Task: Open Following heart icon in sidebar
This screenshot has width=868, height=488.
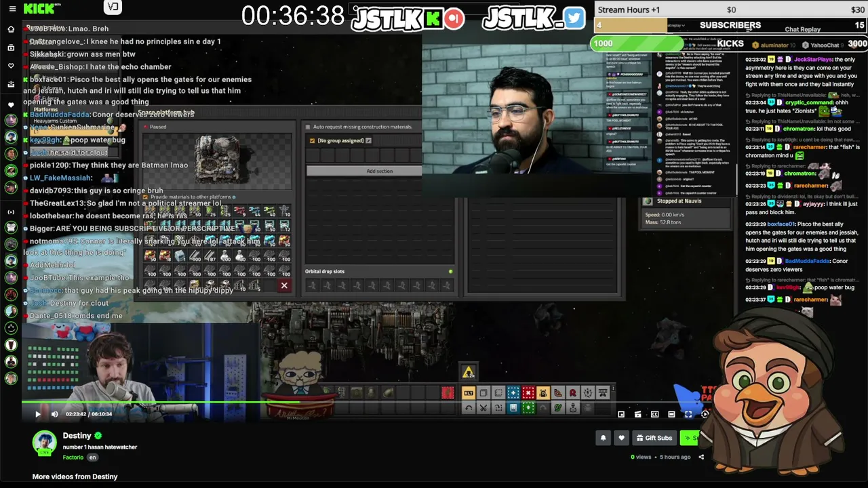Action: coord(11,66)
